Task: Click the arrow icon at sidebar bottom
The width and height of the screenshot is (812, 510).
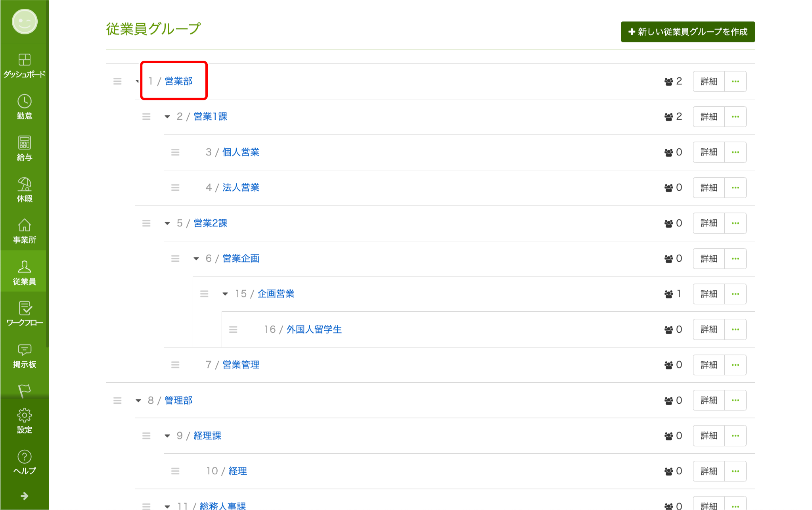Action: tap(24, 496)
